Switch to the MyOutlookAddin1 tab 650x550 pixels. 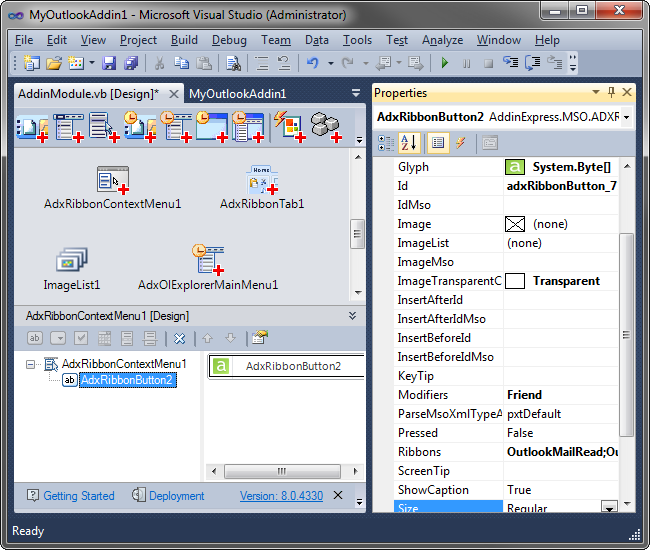pos(238,94)
